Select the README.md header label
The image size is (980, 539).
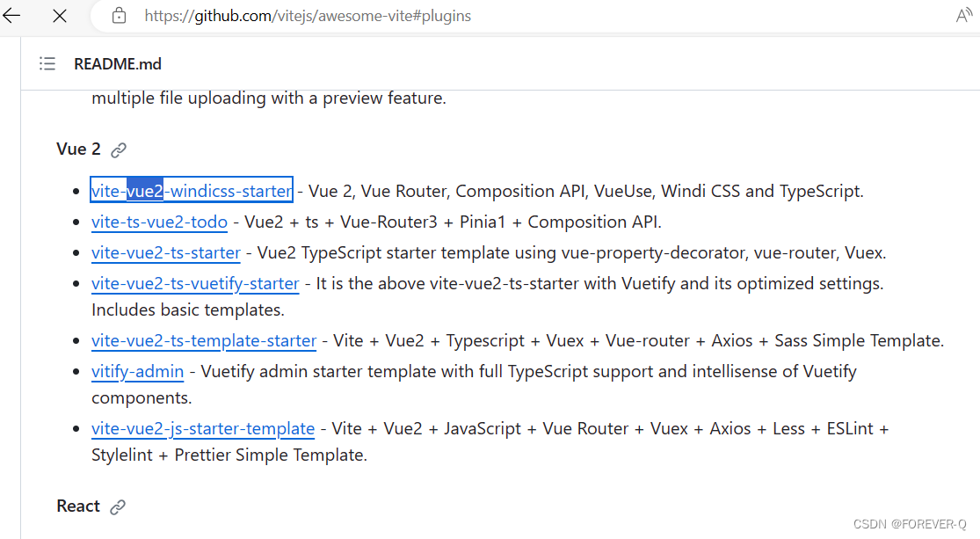[x=117, y=63]
